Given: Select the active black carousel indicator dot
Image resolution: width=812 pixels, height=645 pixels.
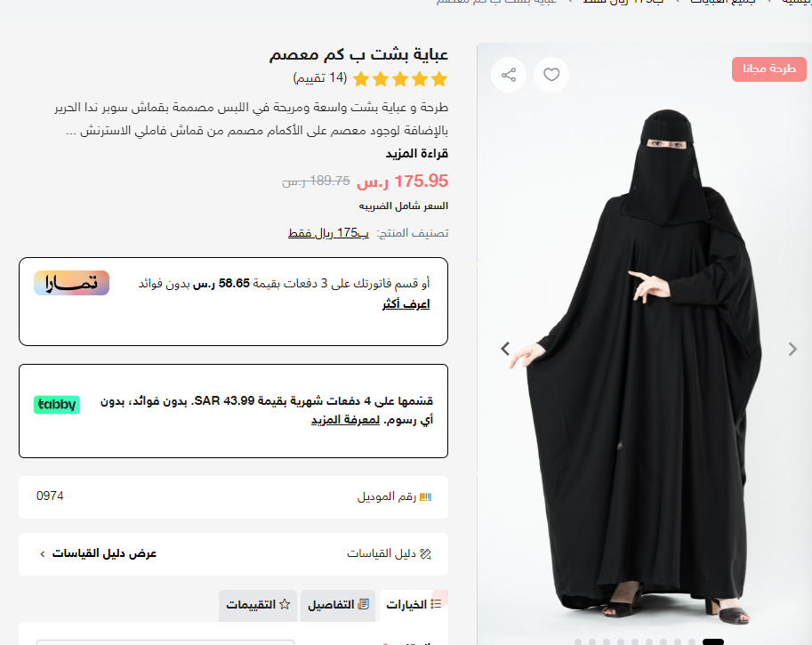Looking at the screenshot, I should point(713,642).
